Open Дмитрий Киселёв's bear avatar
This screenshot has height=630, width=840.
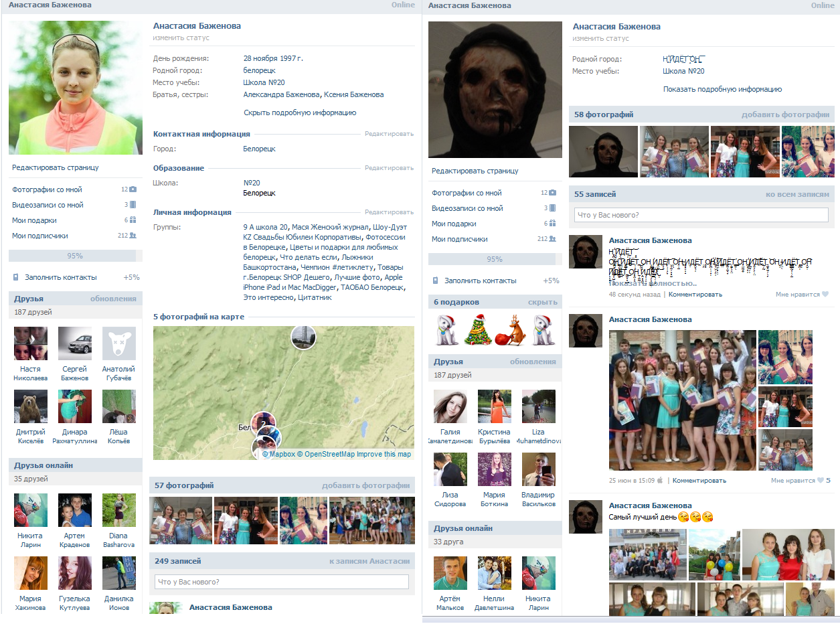tap(31, 406)
